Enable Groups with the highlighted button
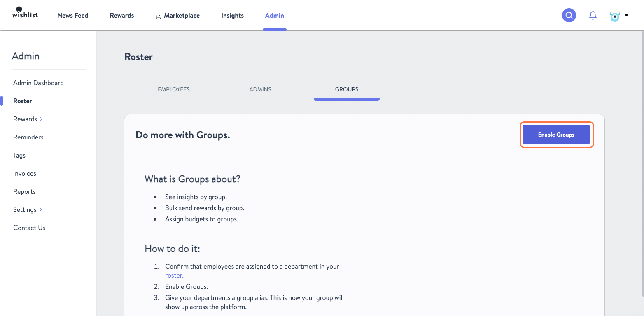 (556, 135)
